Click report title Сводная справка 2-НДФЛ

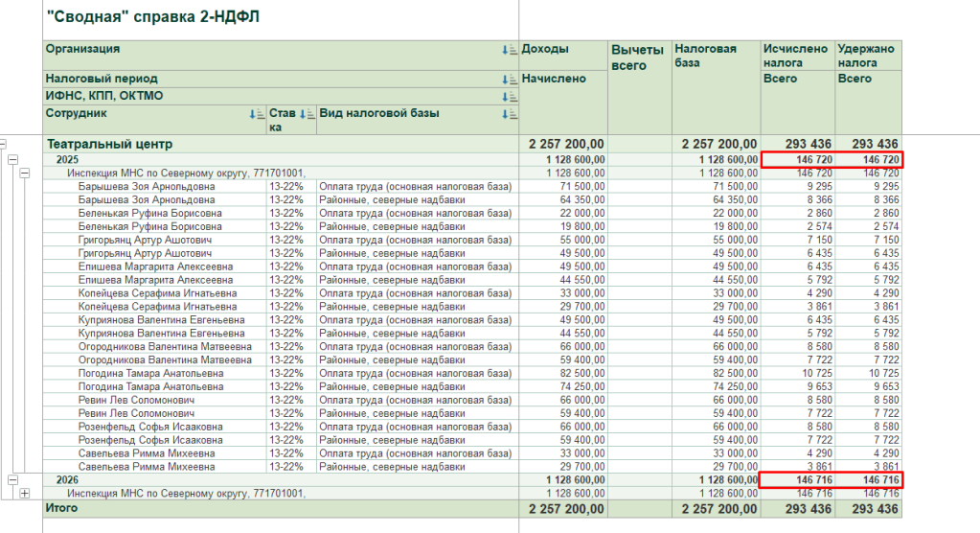pyautogui.click(x=153, y=17)
